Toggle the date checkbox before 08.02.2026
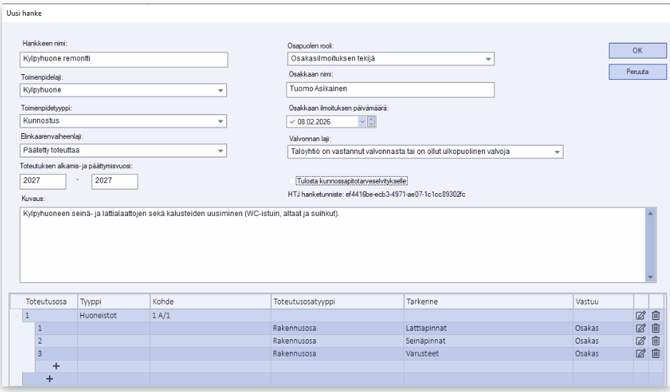 (x=292, y=122)
